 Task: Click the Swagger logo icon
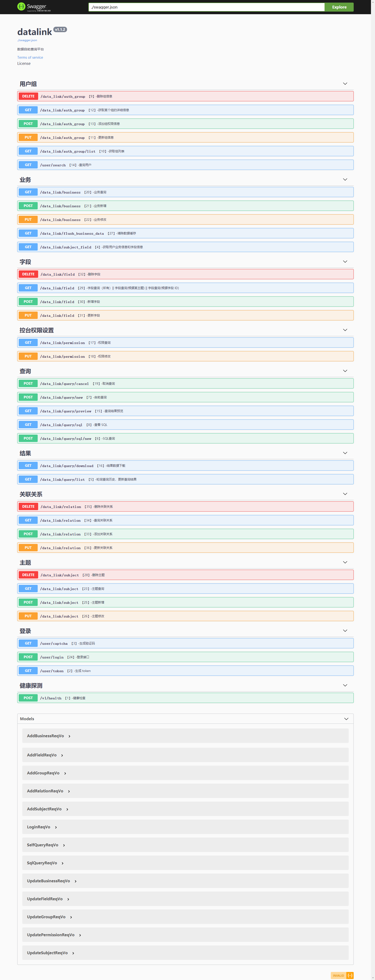[21, 6]
